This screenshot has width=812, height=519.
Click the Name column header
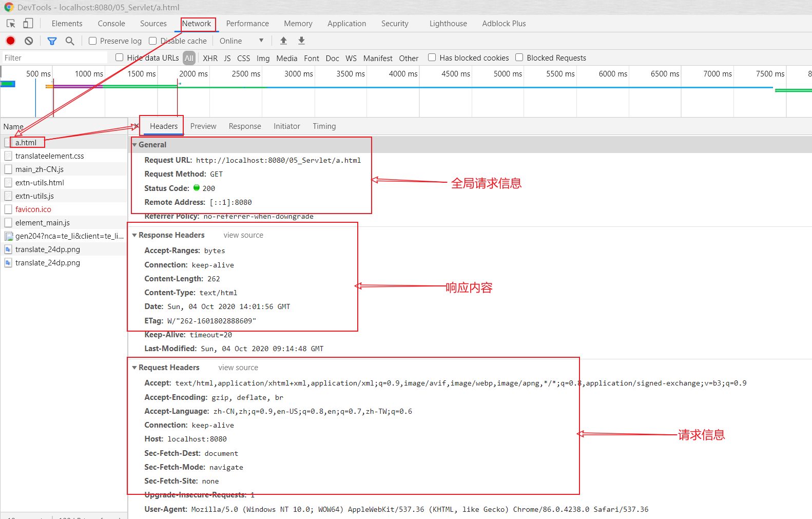(x=64, y=127)
